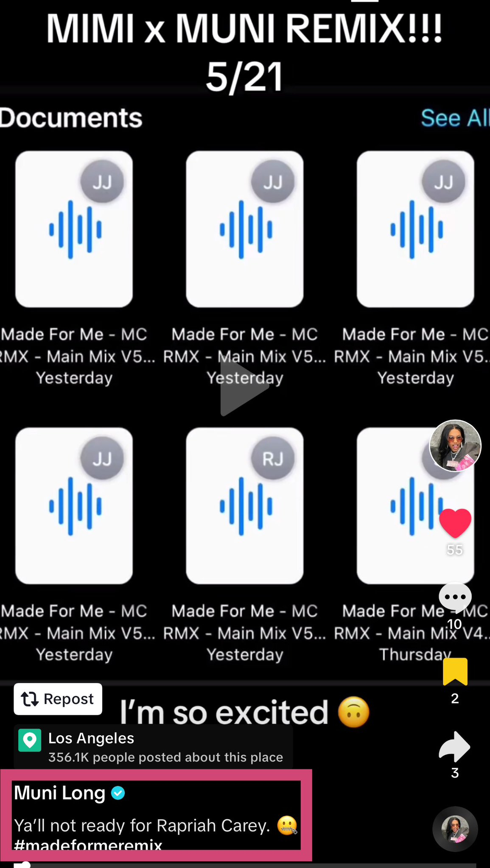The height and width of the screenshot is (868, 490).
Task: Tap the 'Documents' heading
Action: tap(71, 117)
